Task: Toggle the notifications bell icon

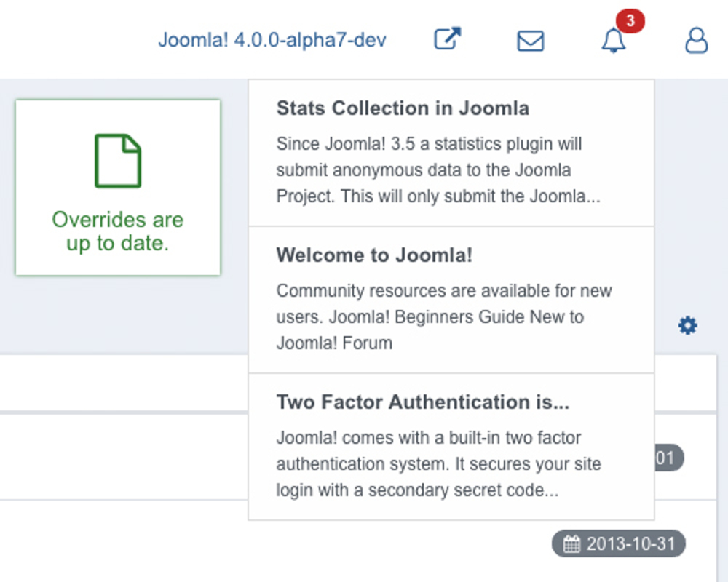Action: [614, 41]
